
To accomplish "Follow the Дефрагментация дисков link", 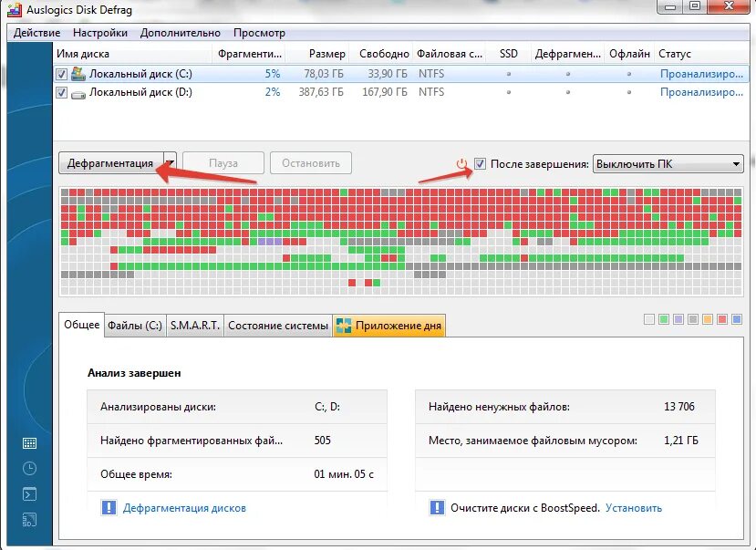I will 184,507.
